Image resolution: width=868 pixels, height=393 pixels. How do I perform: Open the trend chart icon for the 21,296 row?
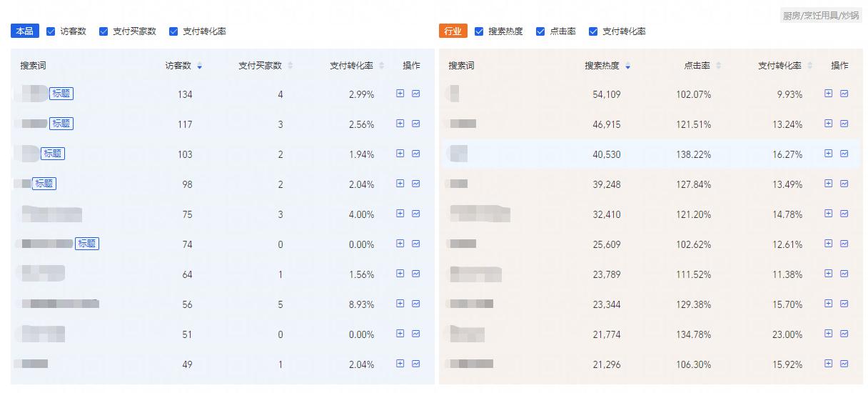(x=844, y=364)
